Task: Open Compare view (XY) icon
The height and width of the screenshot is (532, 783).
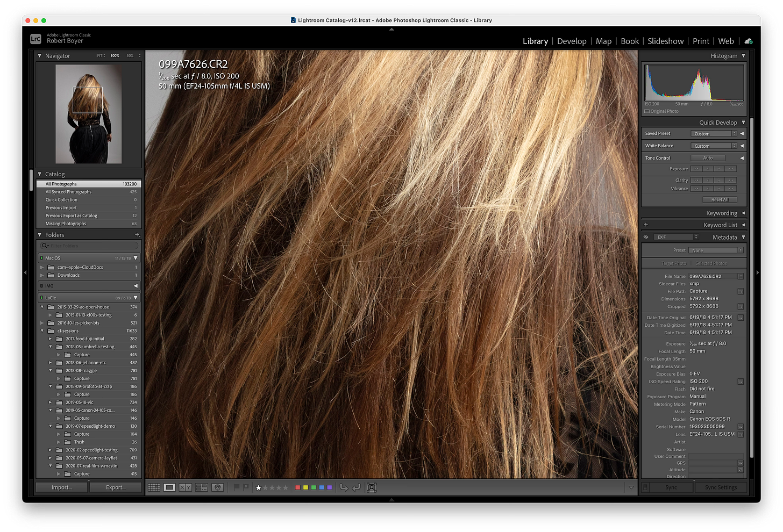Action: click(x=186, y=487)
